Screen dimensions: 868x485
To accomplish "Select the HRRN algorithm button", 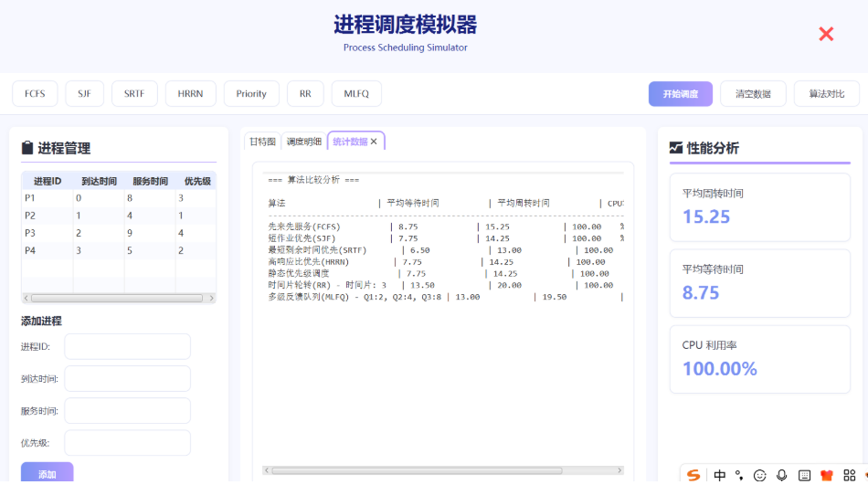I will [x=190, y=93].
